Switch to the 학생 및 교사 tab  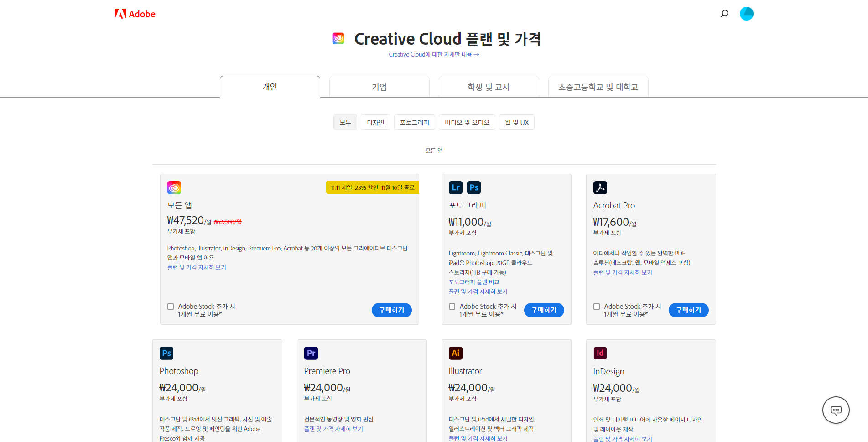point(489,87)
